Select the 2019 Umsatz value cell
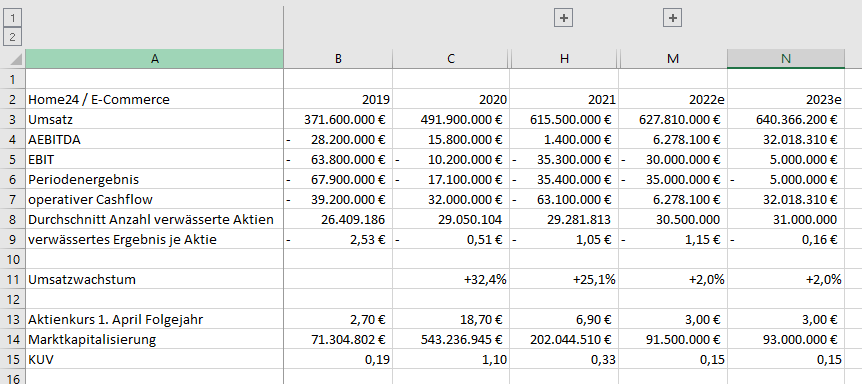The image size is (862, 384). [338, 119]
